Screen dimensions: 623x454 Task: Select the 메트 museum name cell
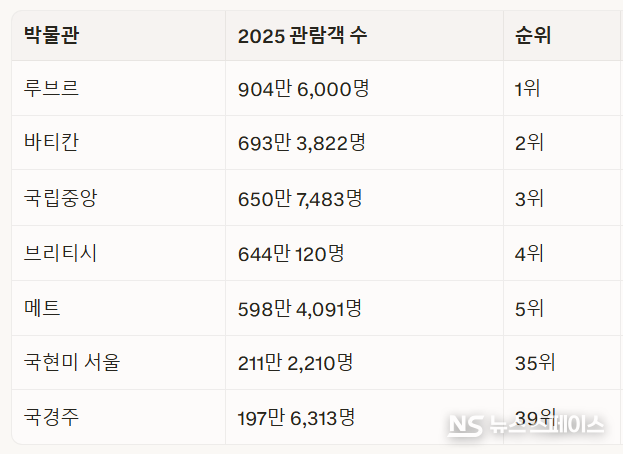pyautogui.click(x=42, y=308)
